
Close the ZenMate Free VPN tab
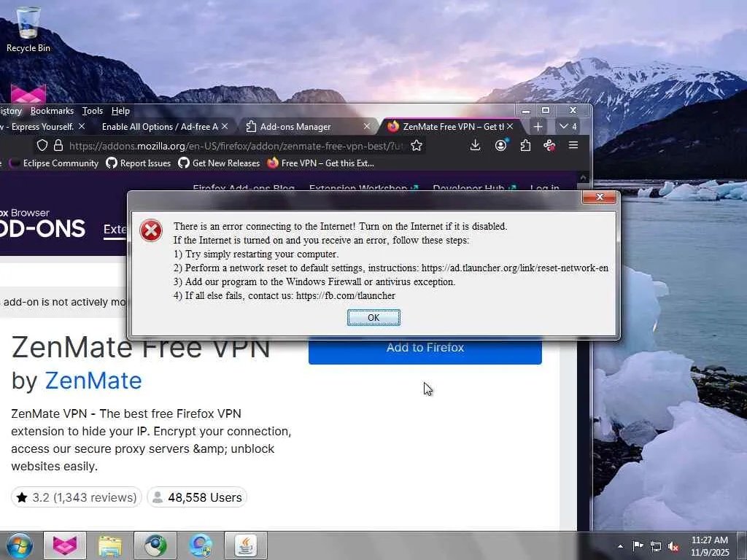pyautogui.click(x=510, y=126)
